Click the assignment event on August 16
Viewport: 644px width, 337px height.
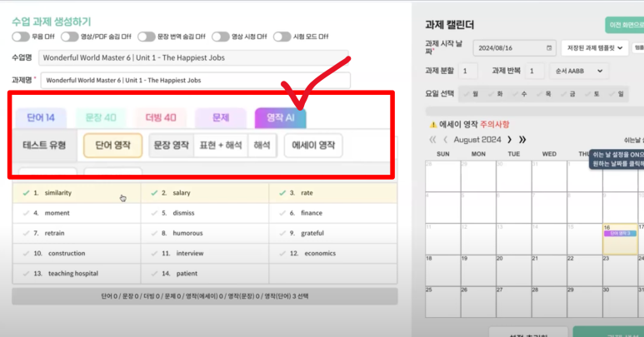click(620, 234)
